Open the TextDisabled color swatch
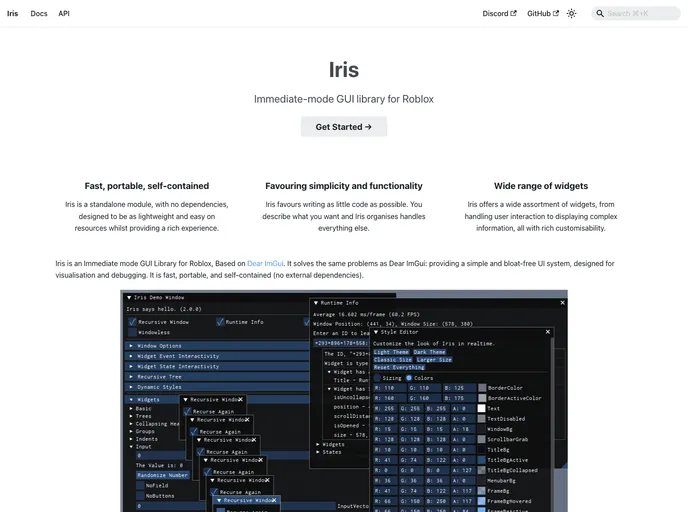The height and width of the screenshot is (512, 688). (x=482, y=419)
